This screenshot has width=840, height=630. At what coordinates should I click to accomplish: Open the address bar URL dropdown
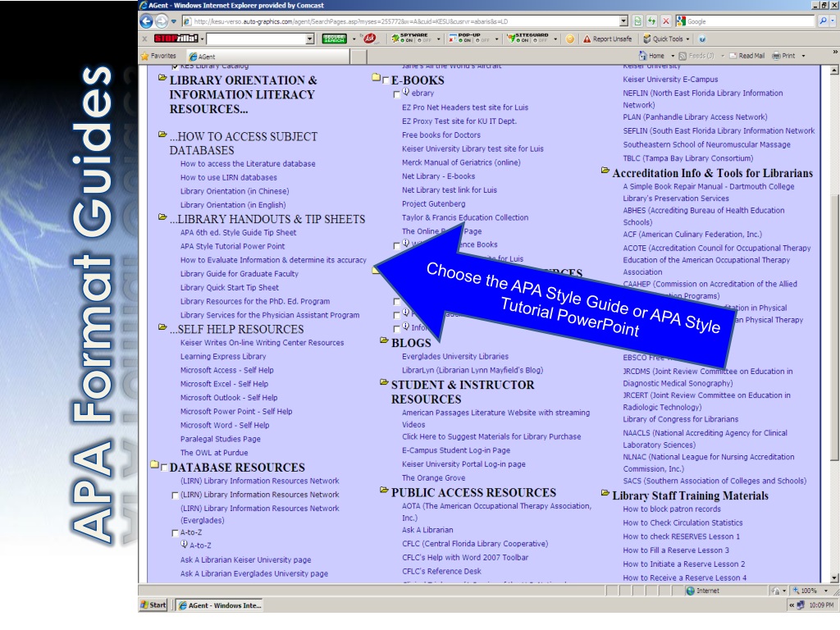[x=623, y=21]
